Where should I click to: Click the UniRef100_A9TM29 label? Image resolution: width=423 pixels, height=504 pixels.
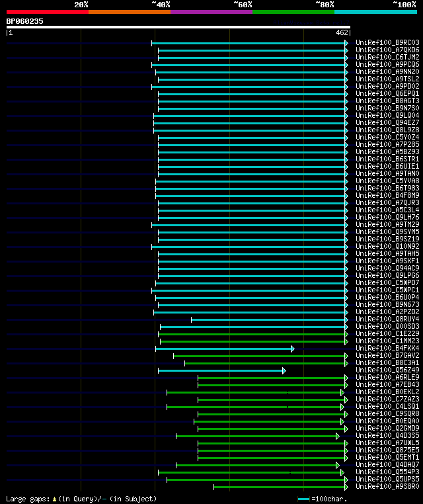tap(387, 225)
